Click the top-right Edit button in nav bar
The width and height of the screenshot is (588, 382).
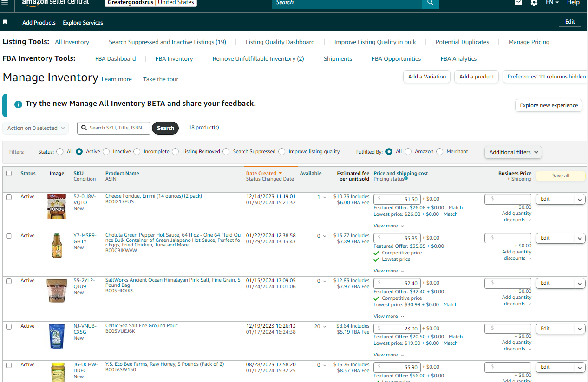(570, 22)
